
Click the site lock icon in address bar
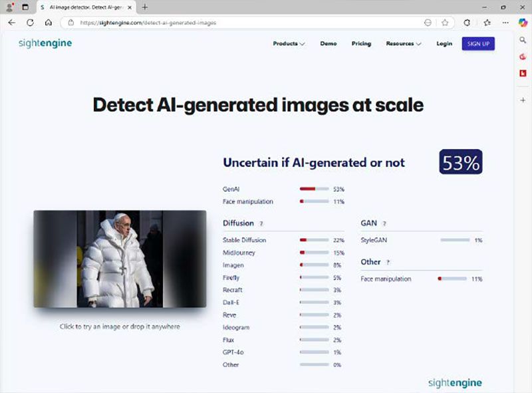click(x=71, y=23)
